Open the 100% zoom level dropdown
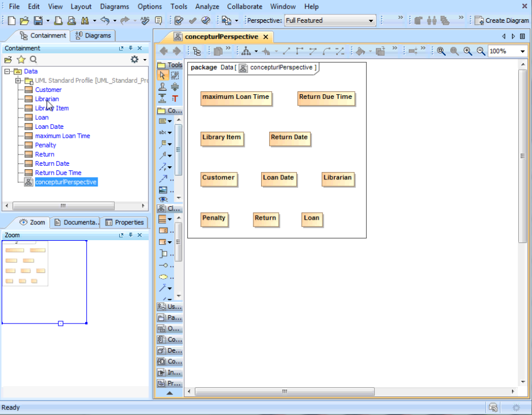Screen dimensions: 532x415 click(x=522, y=51)
